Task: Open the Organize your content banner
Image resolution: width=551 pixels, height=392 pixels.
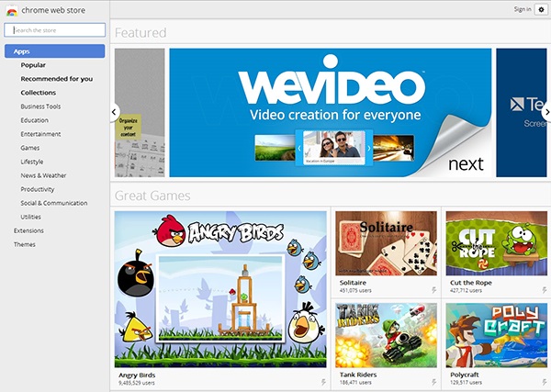Action: (x=140, y=112)
